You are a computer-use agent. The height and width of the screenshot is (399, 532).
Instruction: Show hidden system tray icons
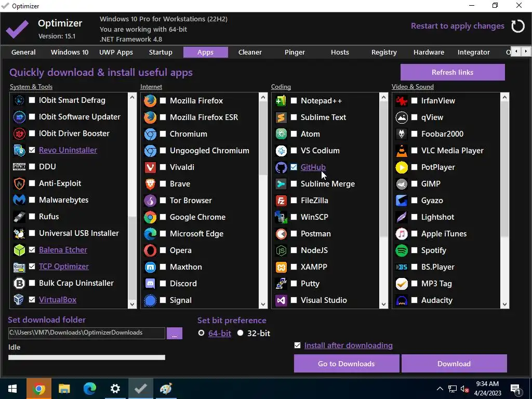[x=440, y=389]
